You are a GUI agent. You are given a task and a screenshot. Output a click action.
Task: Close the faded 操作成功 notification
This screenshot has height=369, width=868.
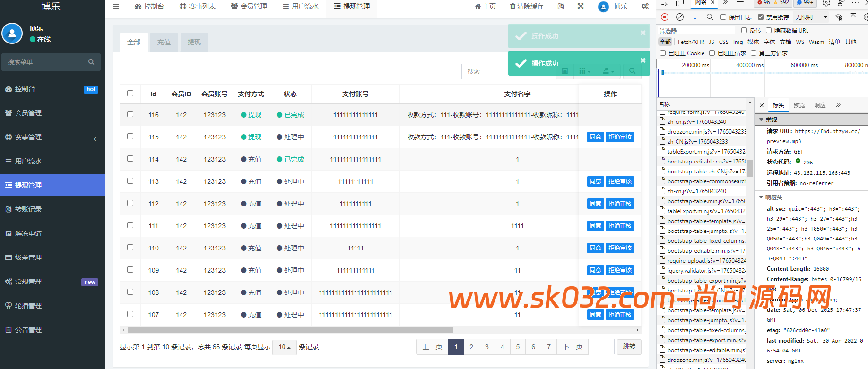(643, 33)
